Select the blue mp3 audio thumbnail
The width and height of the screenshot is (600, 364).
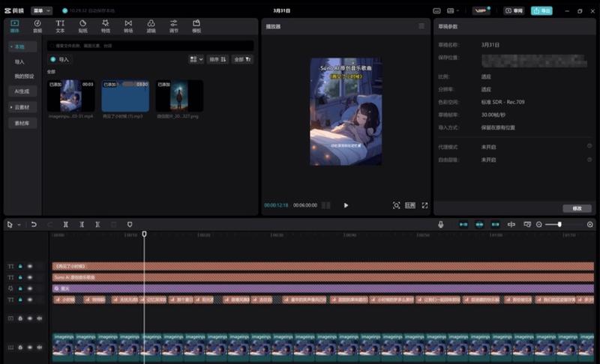click(x=125, y=96)
